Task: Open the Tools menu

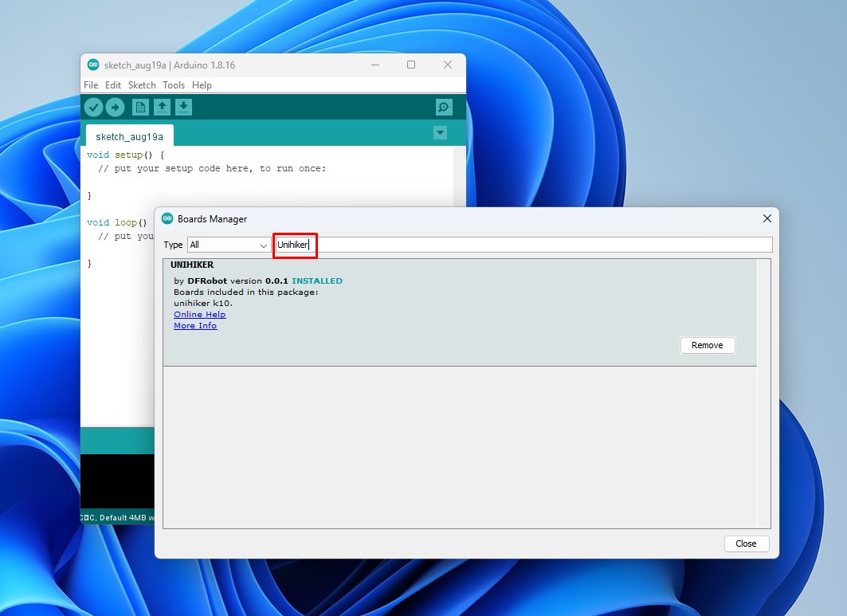Action: (174, 85)
